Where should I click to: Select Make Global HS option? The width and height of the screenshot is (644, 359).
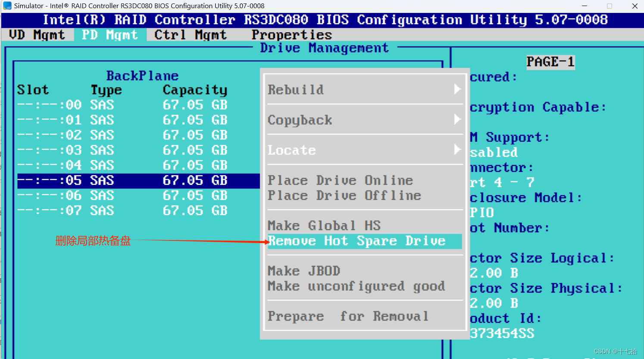tap(324, 225)
